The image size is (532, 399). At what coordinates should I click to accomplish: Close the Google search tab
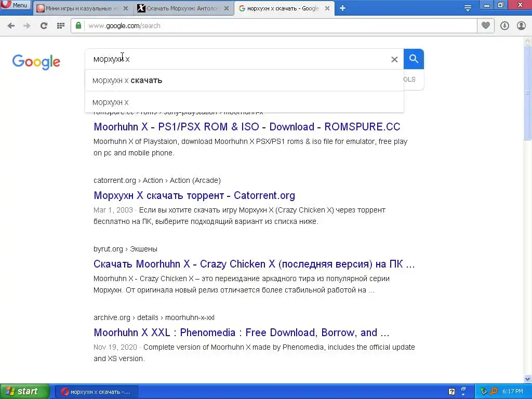[x=327, y=8]
